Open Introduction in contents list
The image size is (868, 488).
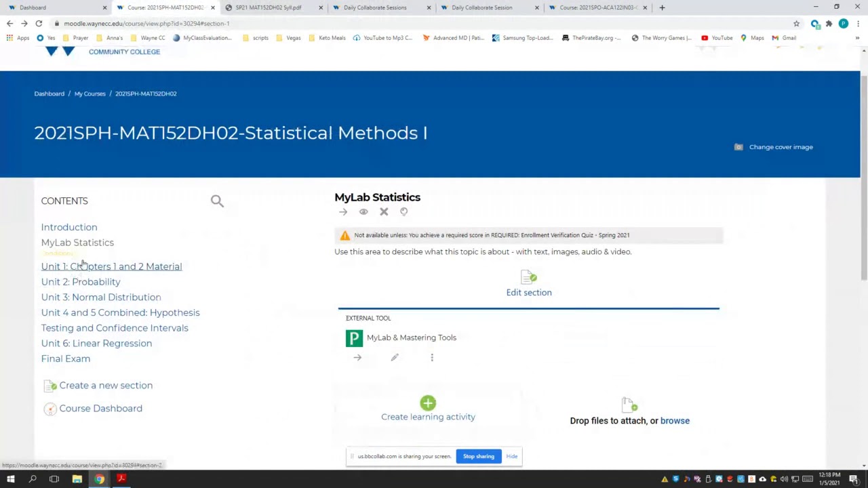69,227
